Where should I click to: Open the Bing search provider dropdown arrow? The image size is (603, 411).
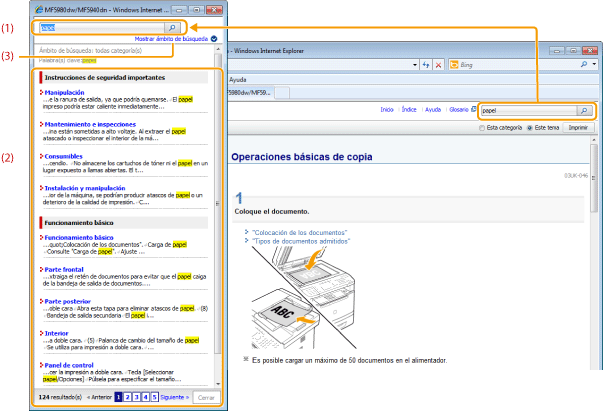(x=595, y=63)
